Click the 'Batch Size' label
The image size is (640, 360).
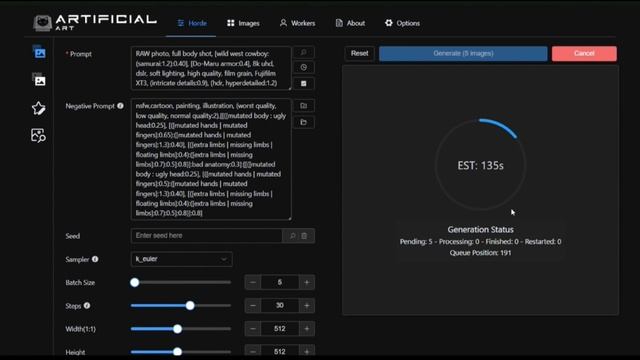[80, 282]
